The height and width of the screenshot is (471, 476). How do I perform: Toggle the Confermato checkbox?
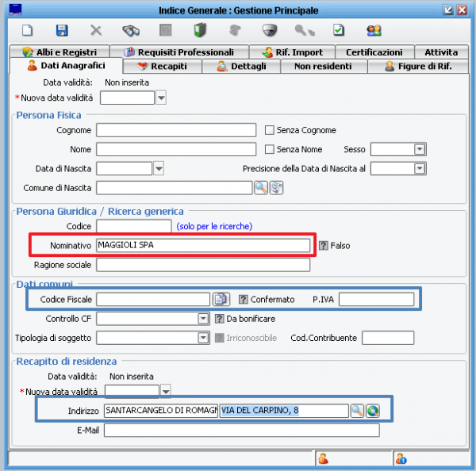click(x=244, y=299)
